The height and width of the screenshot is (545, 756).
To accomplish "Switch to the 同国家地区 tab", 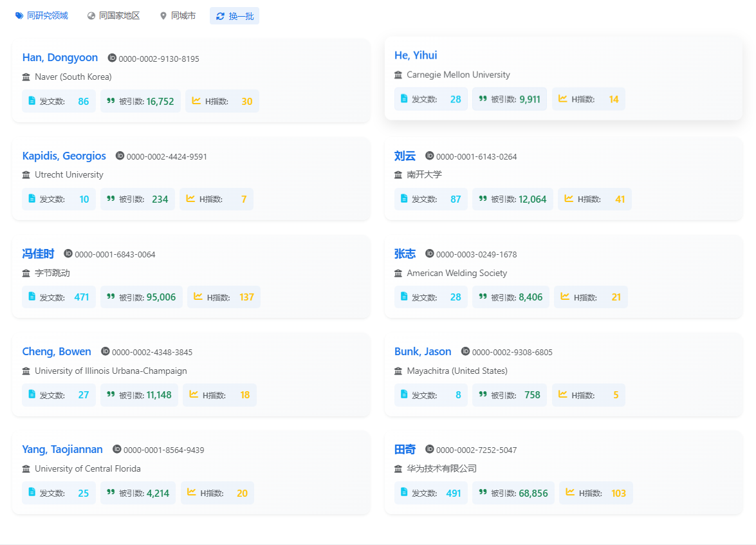I will pos(113,15).
